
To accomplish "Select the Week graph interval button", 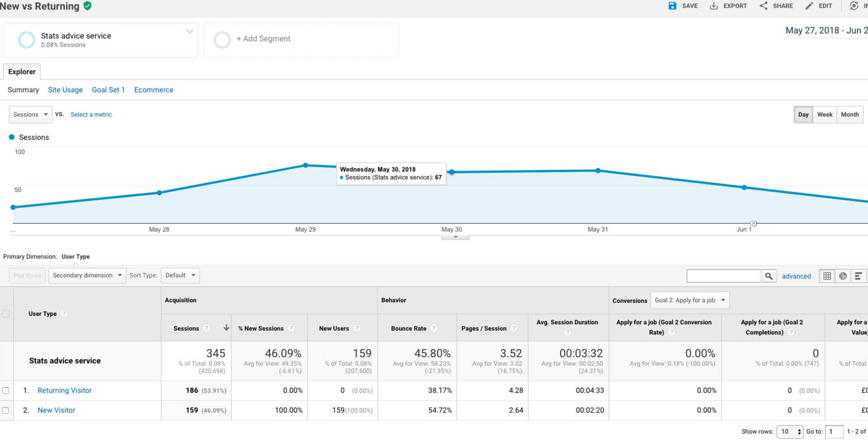I will tap(824, 115).
